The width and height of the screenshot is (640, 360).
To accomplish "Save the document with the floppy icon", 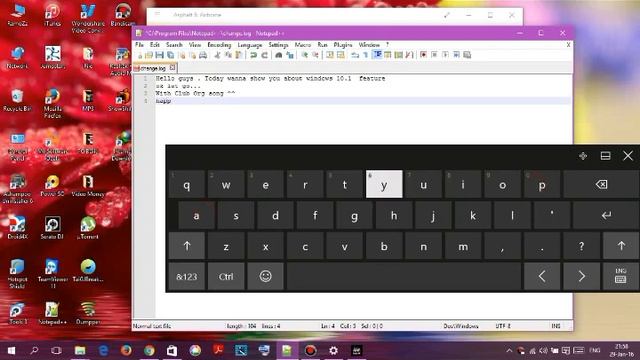I will [160, 55].
